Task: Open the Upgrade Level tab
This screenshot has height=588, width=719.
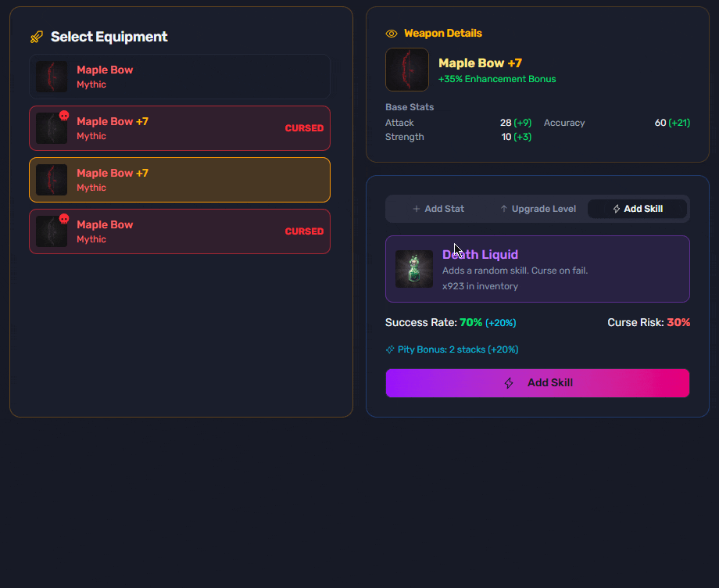Action: pos(538,209)
